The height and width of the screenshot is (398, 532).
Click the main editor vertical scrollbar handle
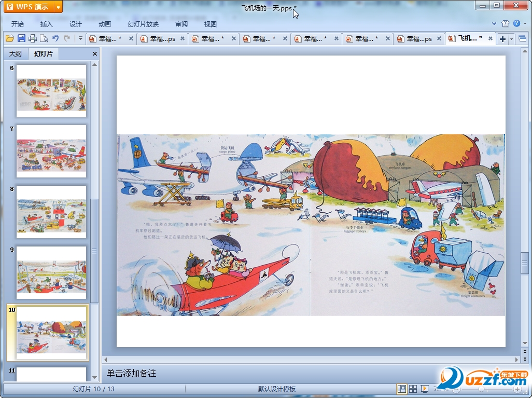coord(525,263)
